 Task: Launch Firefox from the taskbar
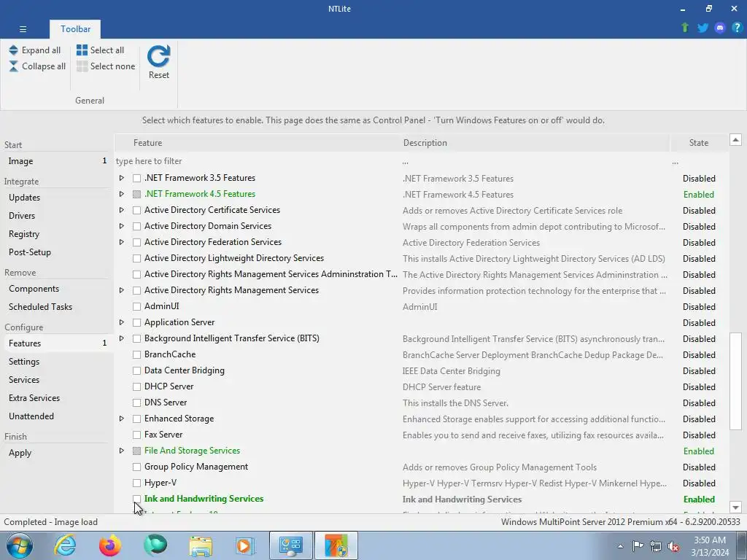pos(110,545)
